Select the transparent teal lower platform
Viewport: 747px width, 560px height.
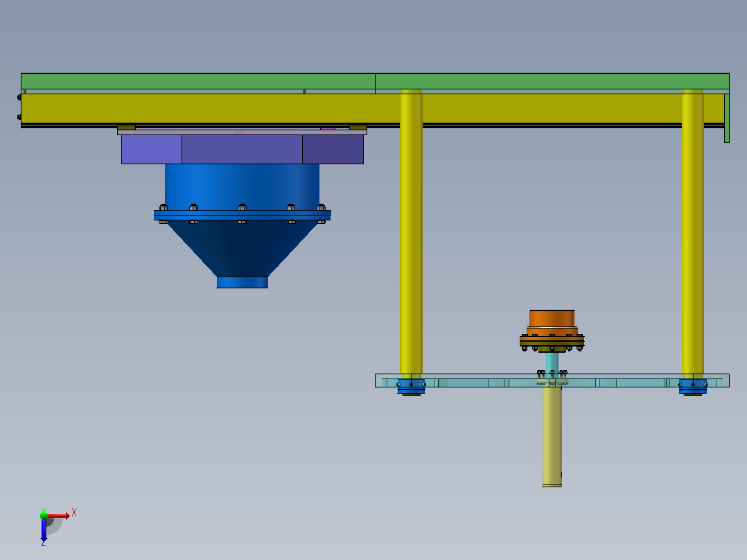552,380
